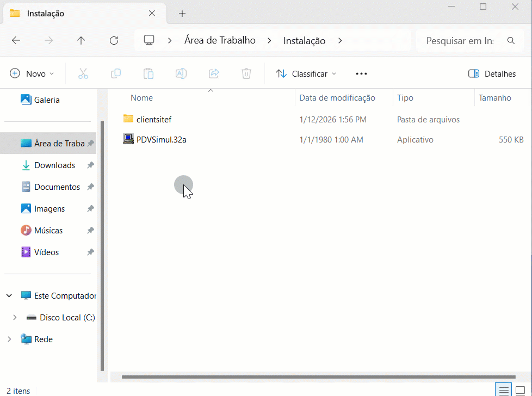
Task: Open Galeria in the sidebar
Action: coord(47,100)
